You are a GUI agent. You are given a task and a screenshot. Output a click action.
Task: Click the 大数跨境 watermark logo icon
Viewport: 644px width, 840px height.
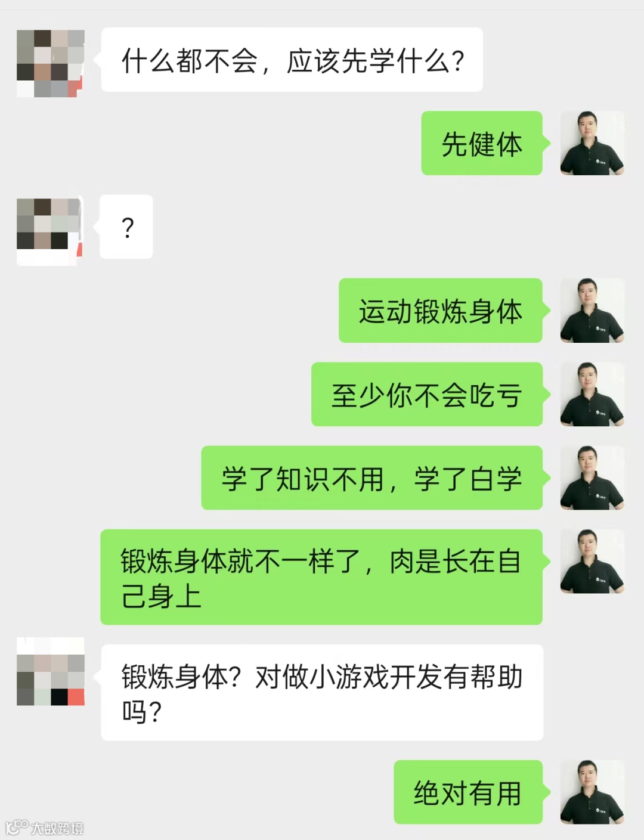(x=16, y=827)
